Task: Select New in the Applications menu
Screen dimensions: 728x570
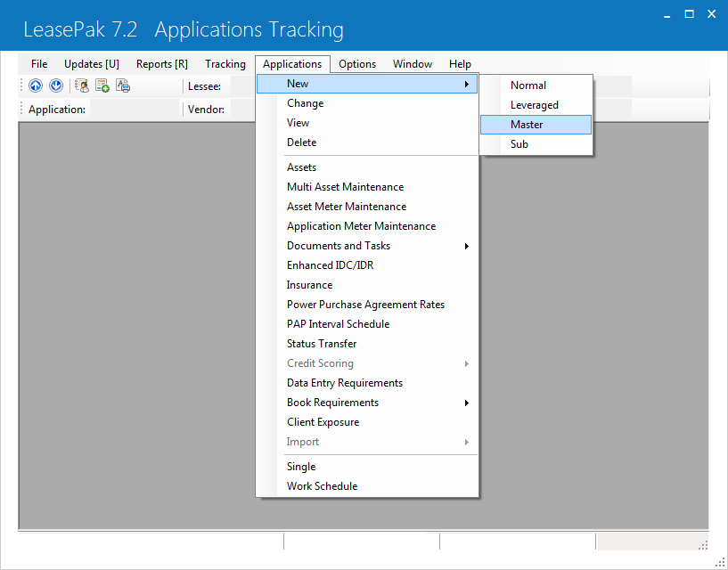Action: 367,84
